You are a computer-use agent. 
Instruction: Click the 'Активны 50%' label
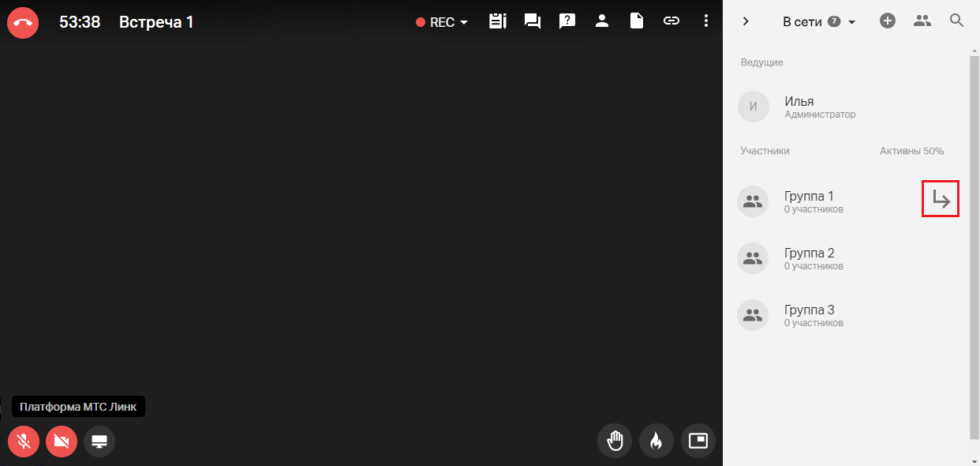click(x=912, y=151)
